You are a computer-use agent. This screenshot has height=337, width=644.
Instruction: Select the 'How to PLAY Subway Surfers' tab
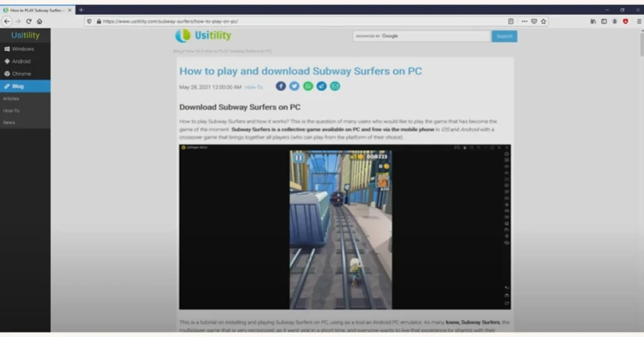[36, 10]
